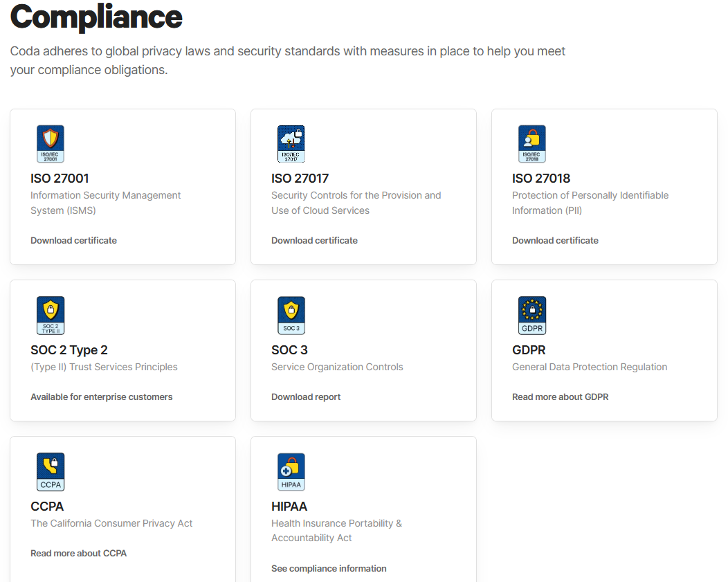This screenshot has height=582, width=728.
Task: Click the 'ISO 27017' card title
Action: pos(300,179)
